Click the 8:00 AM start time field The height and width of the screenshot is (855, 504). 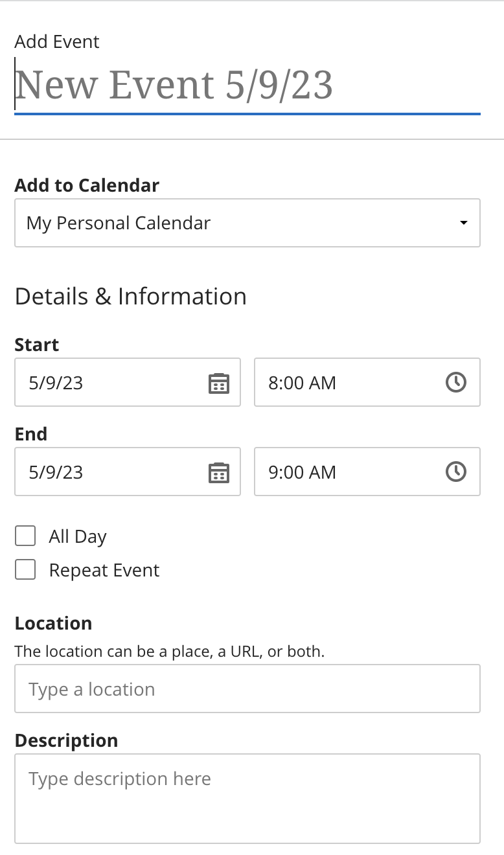[350, 382]
